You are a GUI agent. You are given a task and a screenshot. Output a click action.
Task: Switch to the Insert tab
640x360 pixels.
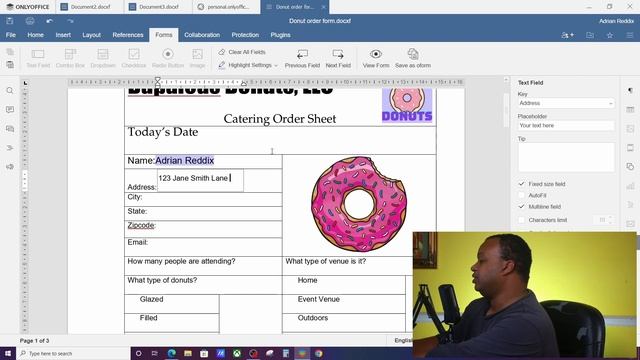tap(63, 35)
